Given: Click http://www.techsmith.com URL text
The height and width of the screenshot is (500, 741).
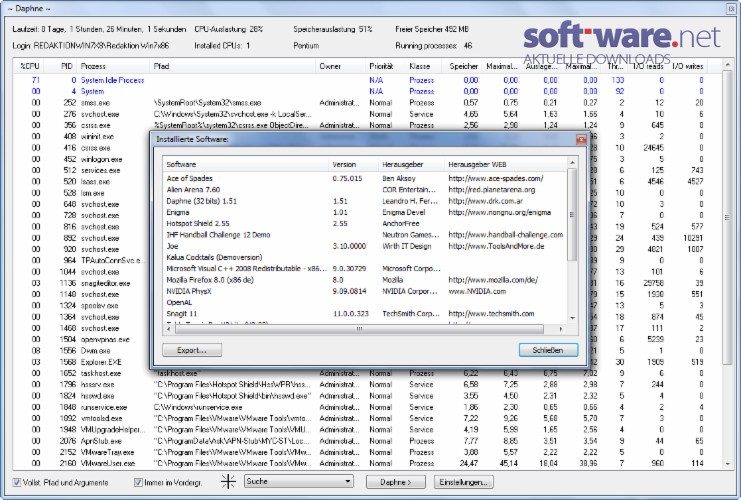Looking at the screenshot, I should 491,313.
